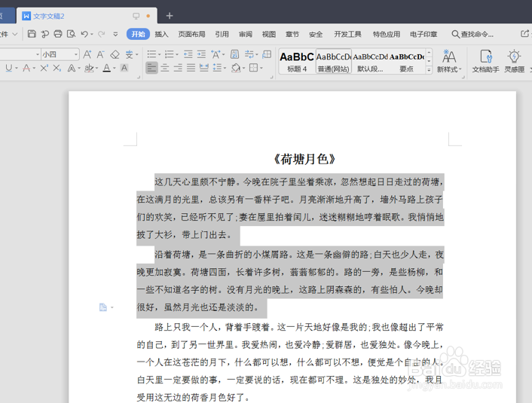
Task: Click the bullet list icon
Action: pos(151,54)
